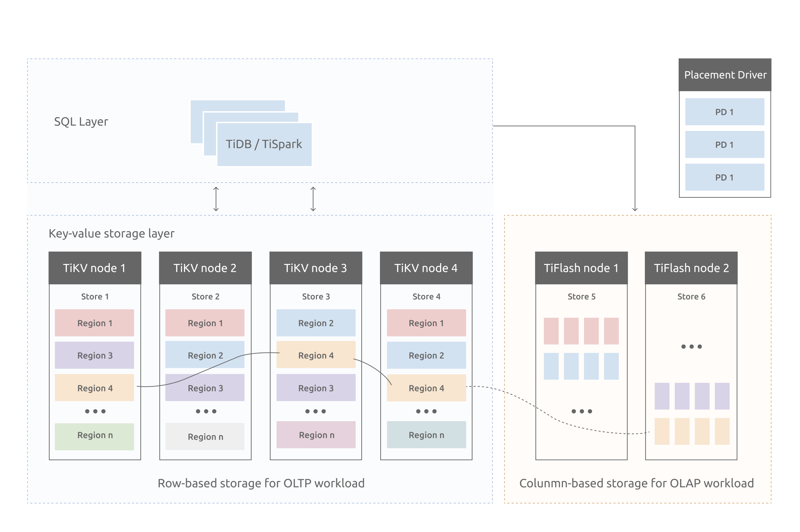Open the Key-value storage layer label

(112, 233)
